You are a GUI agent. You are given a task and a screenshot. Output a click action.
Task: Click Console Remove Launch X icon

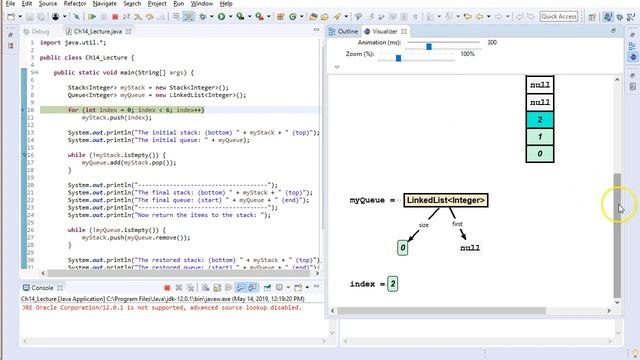pos(178,288)
